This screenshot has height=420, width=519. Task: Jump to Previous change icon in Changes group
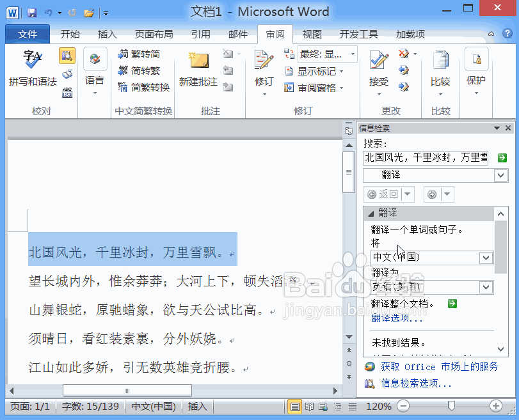[x=404, y=70]
